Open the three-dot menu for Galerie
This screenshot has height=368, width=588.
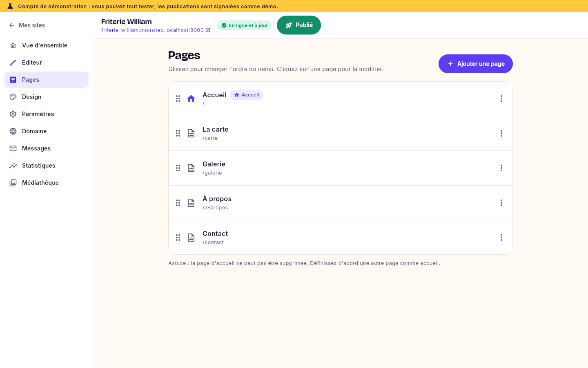click(501, 168)
